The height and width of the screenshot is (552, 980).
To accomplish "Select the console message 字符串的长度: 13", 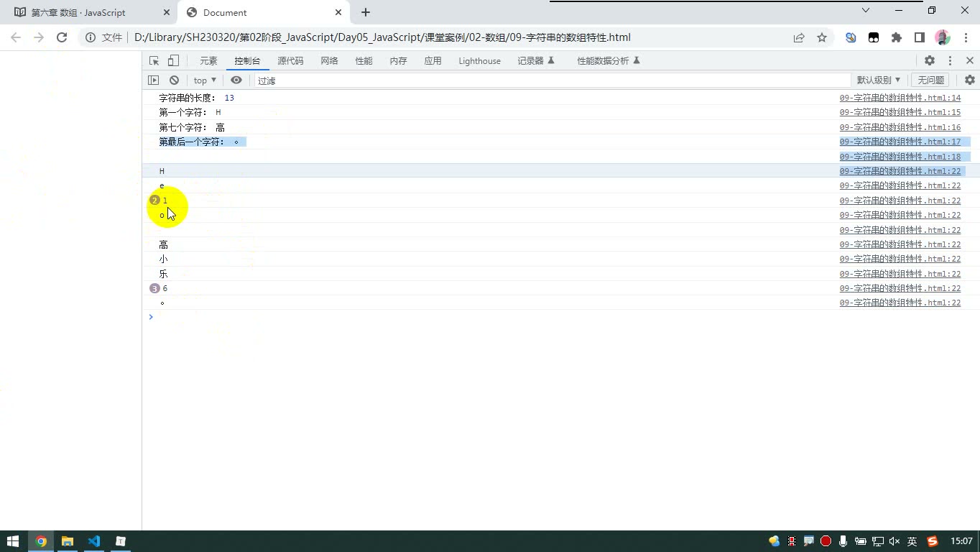I will pyautogui.click(x=197, y=98).
